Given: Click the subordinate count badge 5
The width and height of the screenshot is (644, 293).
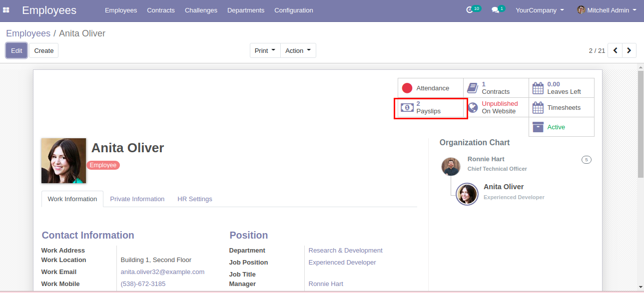Looking at the screenshot, I should (x=587, y=160).
